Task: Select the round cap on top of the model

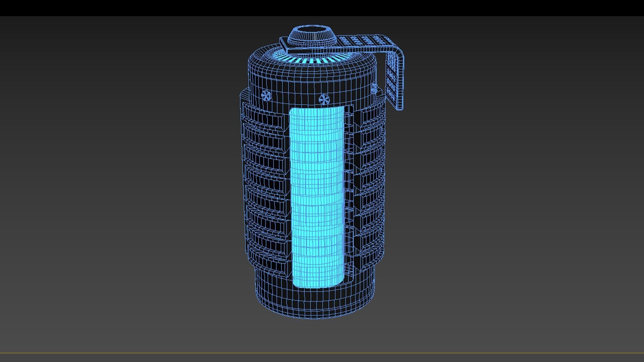Action: tap(313, 36)
